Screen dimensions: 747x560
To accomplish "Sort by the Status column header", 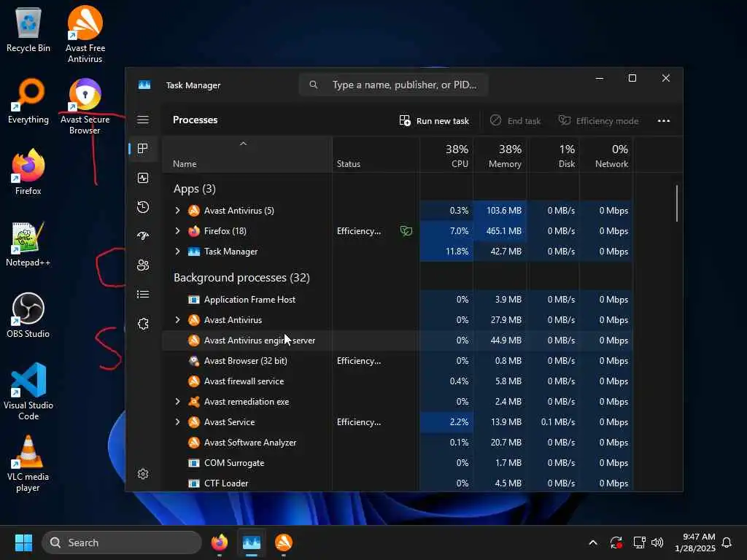I will coord(376,155).
